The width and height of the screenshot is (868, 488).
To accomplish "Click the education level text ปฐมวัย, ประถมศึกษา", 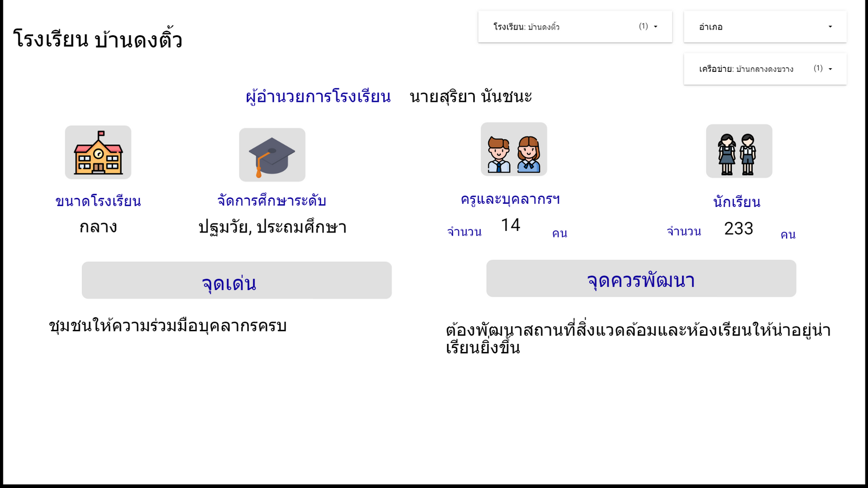I will [x=272, y=227].
